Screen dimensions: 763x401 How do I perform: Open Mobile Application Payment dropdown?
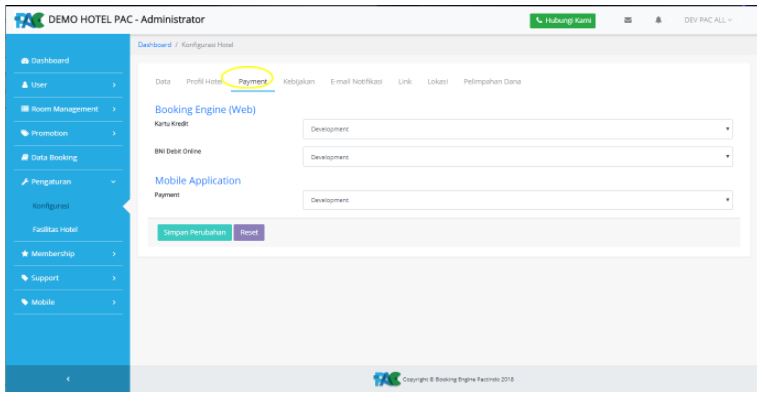click(x=519, y=200)
